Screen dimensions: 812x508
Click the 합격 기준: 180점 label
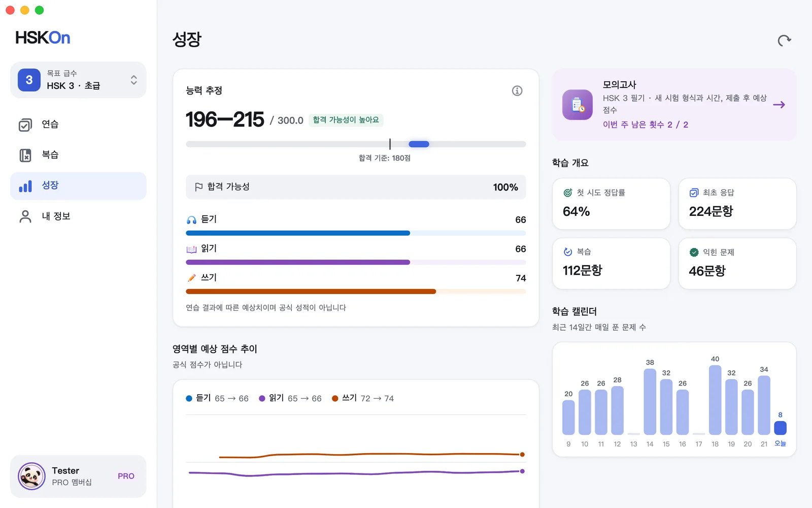tap(385, 158)
